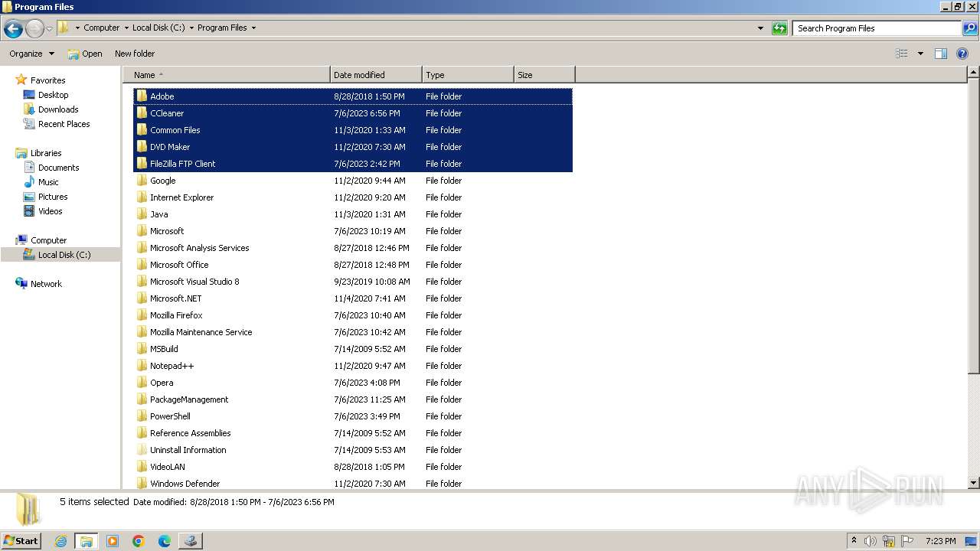Open Recent Places
980x551 pixels.
[x=64, y=124]
